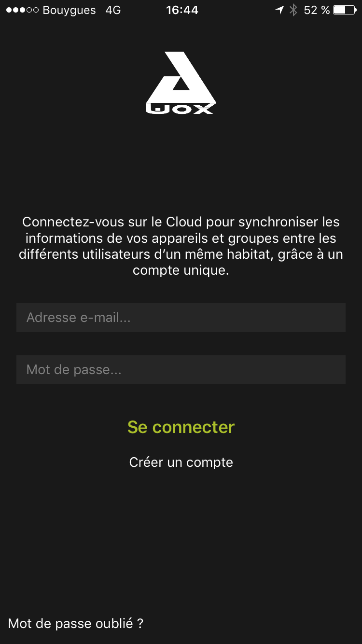
Task: Tap the battery icon in status bar
Action: (344, 10)
